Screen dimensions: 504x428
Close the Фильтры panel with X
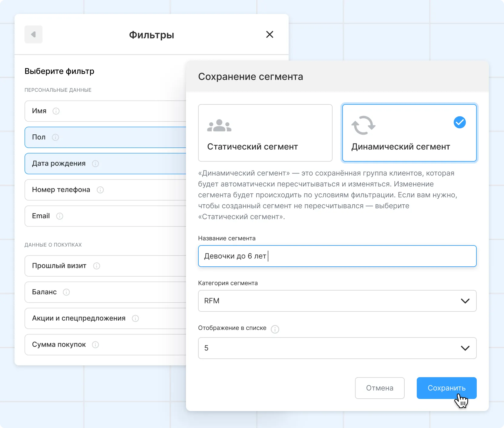(270, 35)
